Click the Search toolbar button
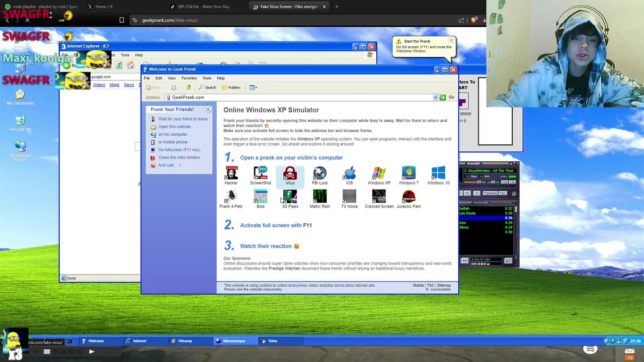 coord(207,87)
